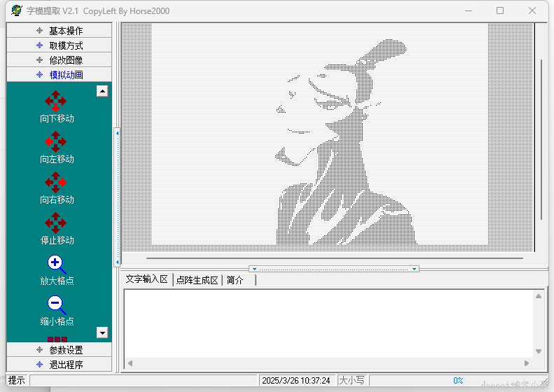Image resolution: width=554 pixels, height=392 pixels.
Task: Click the 缩小格点 zoom-out magnifier icon
Action: point(57,305)
